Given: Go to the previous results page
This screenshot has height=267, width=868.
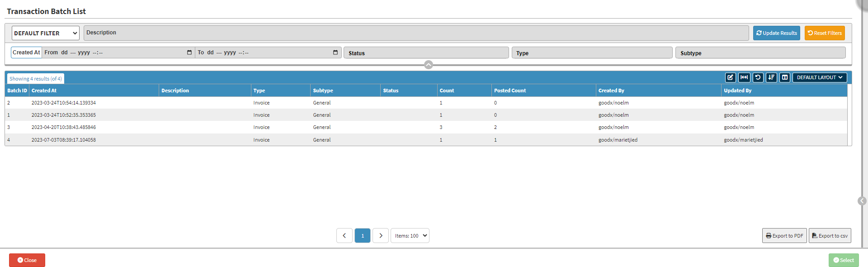Looking at the screenshot, I should (344, 235).
